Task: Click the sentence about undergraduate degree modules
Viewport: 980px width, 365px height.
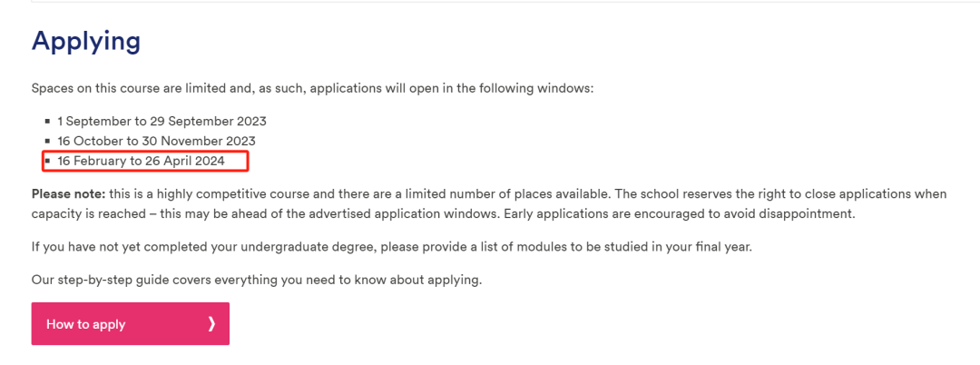Action: pyautogui.click(x=392, y=247)
